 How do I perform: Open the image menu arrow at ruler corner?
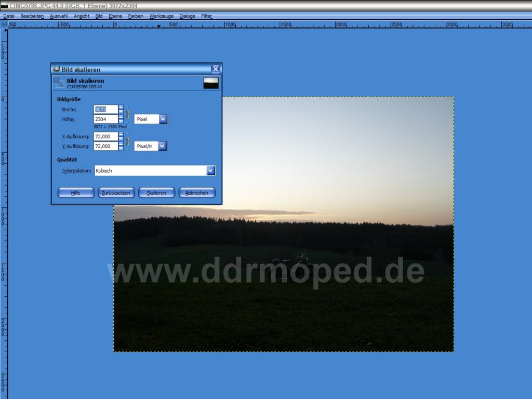point(4,24)
